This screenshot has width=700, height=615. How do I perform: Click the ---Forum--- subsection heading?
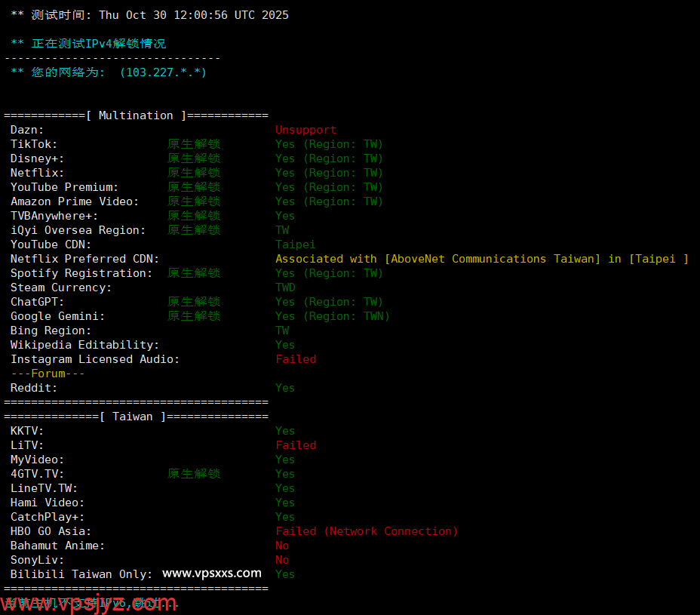48,374
